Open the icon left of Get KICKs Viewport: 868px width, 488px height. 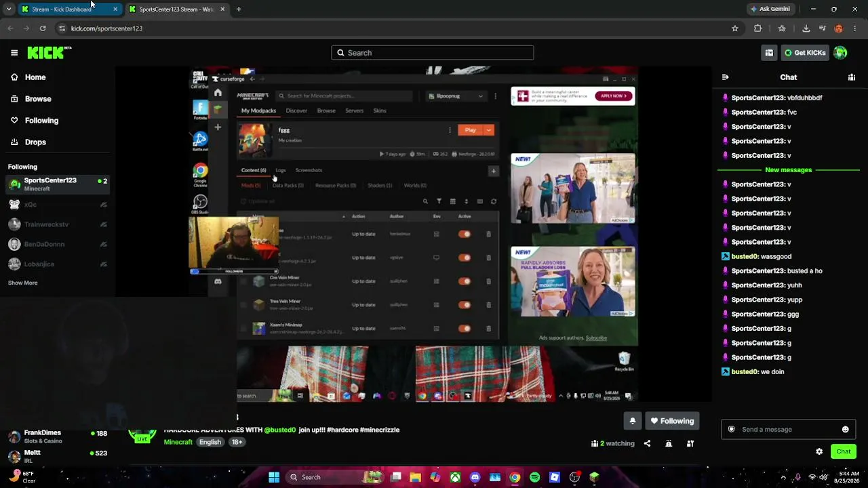769,53
